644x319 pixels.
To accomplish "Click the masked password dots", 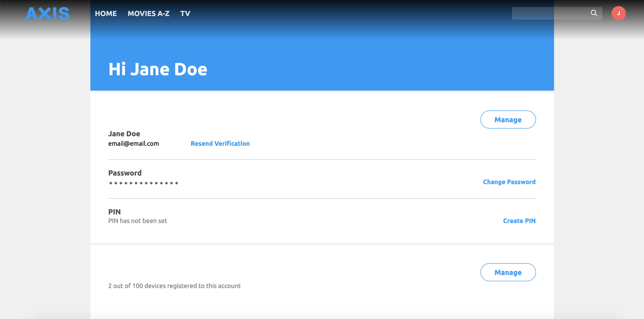I will 143,183.
